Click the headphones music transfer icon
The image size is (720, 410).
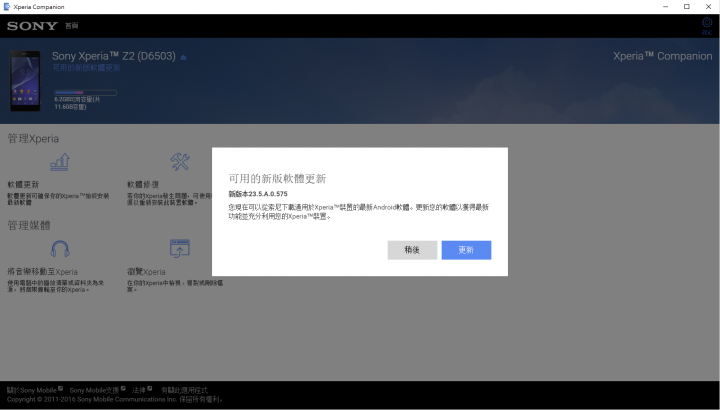click(x=60, y=248)
